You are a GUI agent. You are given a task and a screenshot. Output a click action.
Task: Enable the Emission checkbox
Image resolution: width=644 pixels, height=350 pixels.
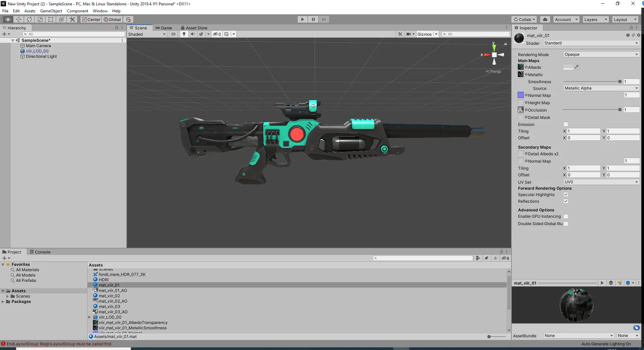pyautogui.click(x=566, y=124)
